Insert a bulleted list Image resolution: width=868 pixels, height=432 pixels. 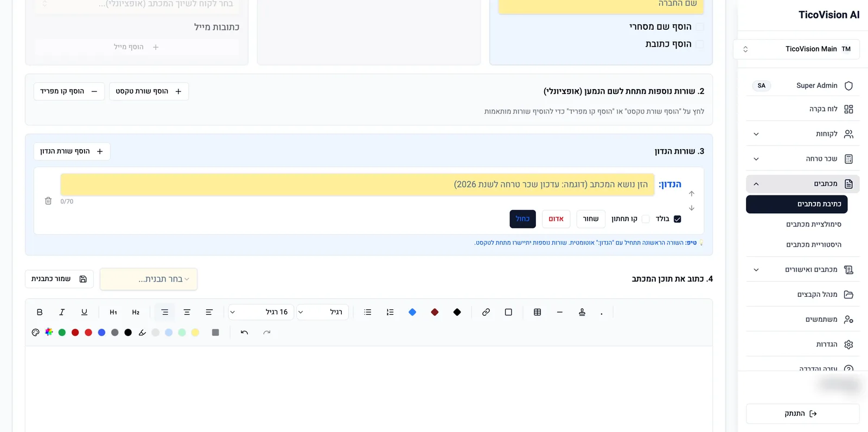pyautogui.click(x=368, y=312)
